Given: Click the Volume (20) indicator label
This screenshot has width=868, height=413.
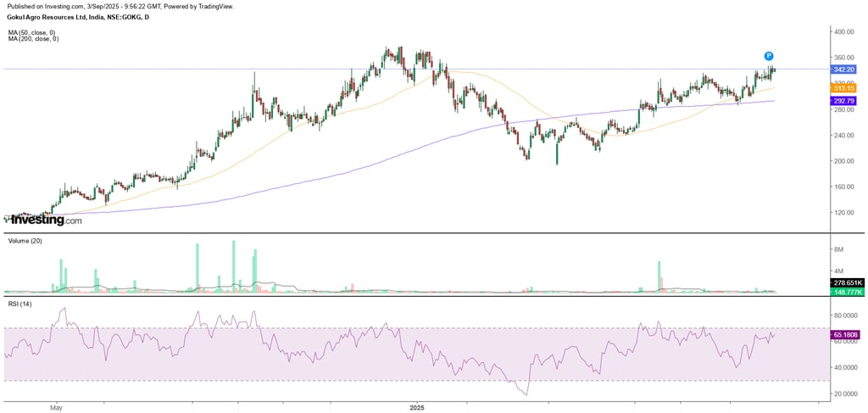Looking at the screenshot, I should 25,242.
